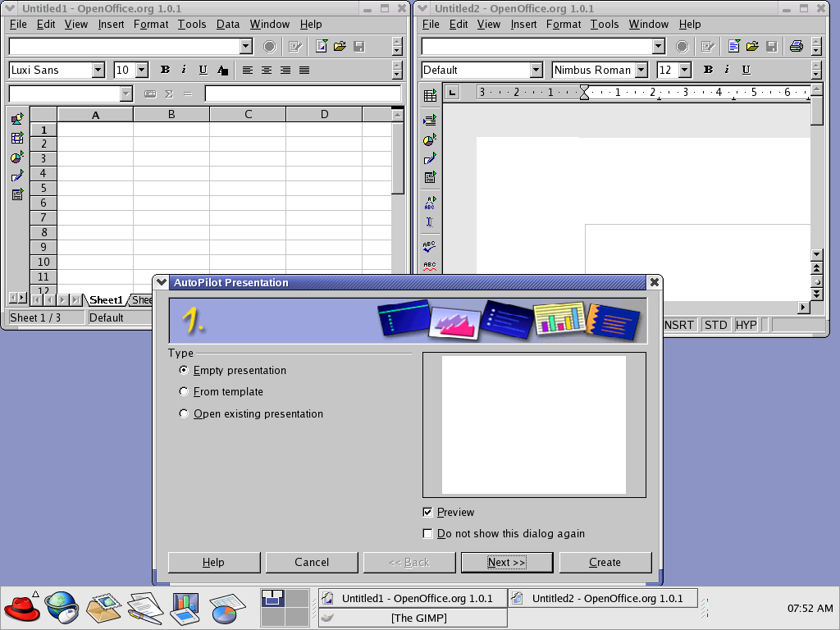Click the Function equals icon in formula bar
Image resolution: width=840 pixels, height=630 pixels.
coord(188,94)
